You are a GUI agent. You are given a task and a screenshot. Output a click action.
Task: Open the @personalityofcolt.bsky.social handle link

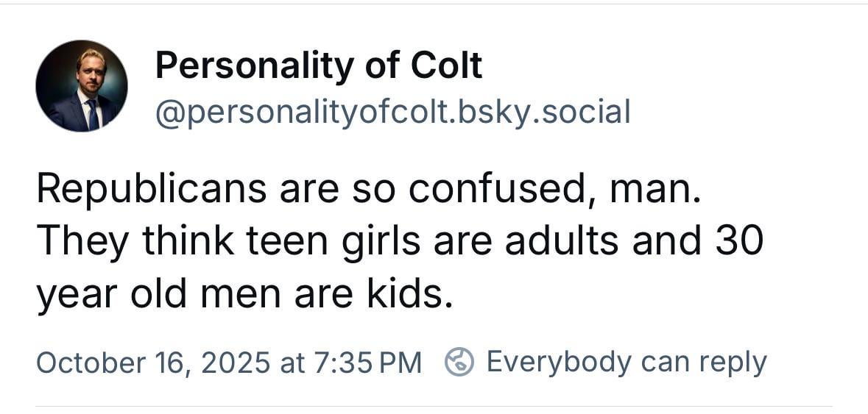point(392,113)
